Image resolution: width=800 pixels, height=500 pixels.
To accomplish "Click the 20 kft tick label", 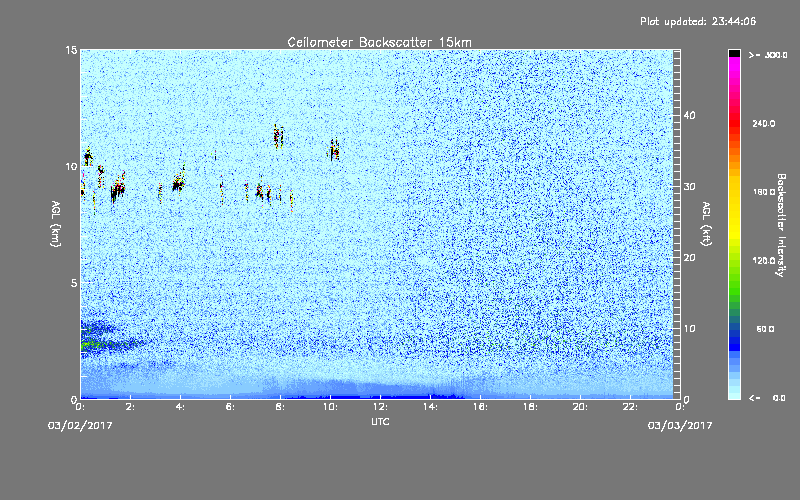I will 689,258.
